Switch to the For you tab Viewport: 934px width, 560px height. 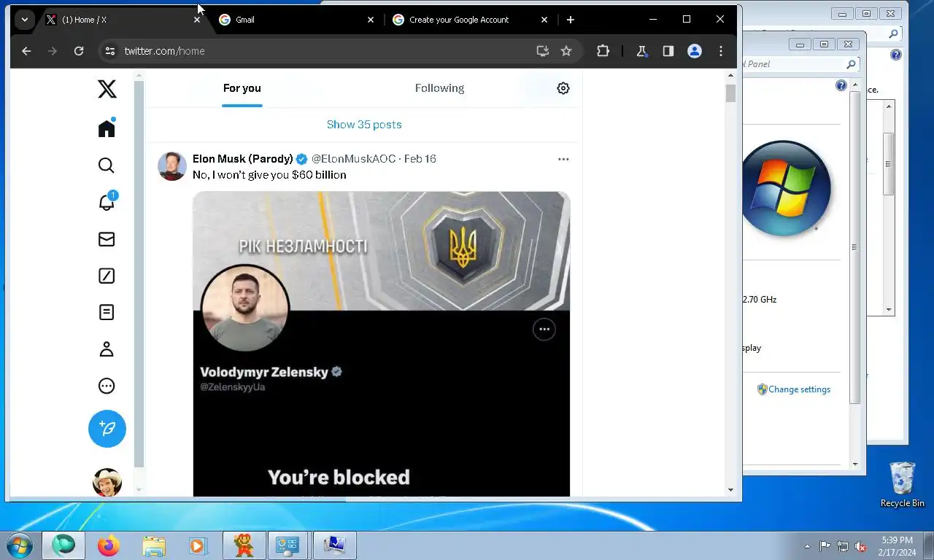pyautogui.click(x=242, y=88)
